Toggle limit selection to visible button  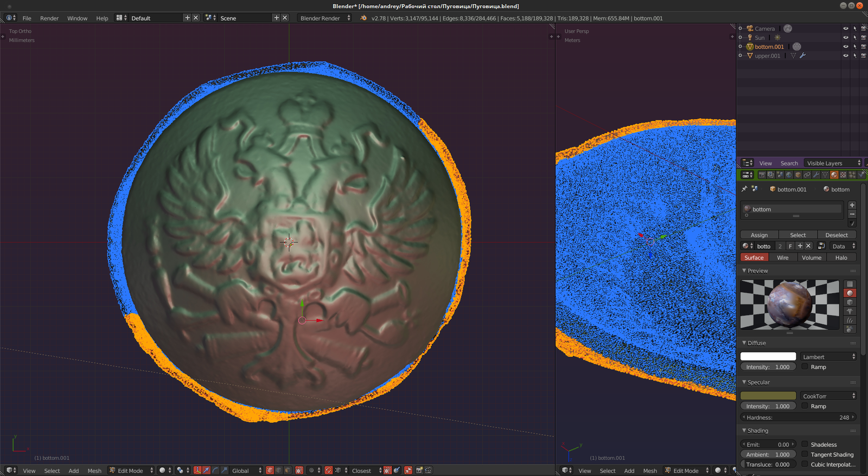(299, 471)
